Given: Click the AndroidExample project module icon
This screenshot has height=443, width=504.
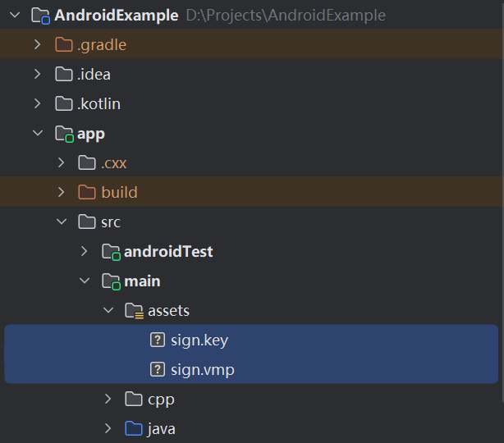Looking at the screenshot, I should 41,16.
